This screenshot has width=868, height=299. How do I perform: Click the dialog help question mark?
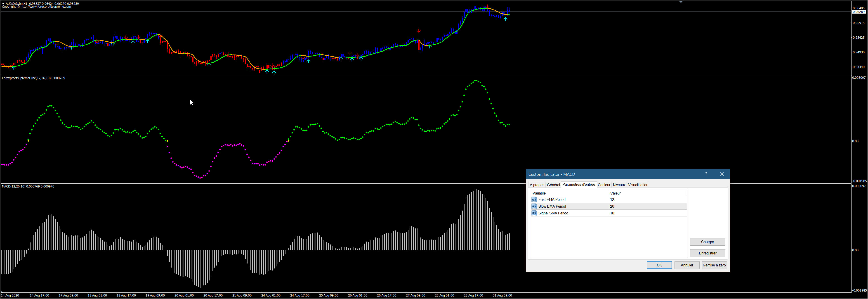(x=706, y=174)
